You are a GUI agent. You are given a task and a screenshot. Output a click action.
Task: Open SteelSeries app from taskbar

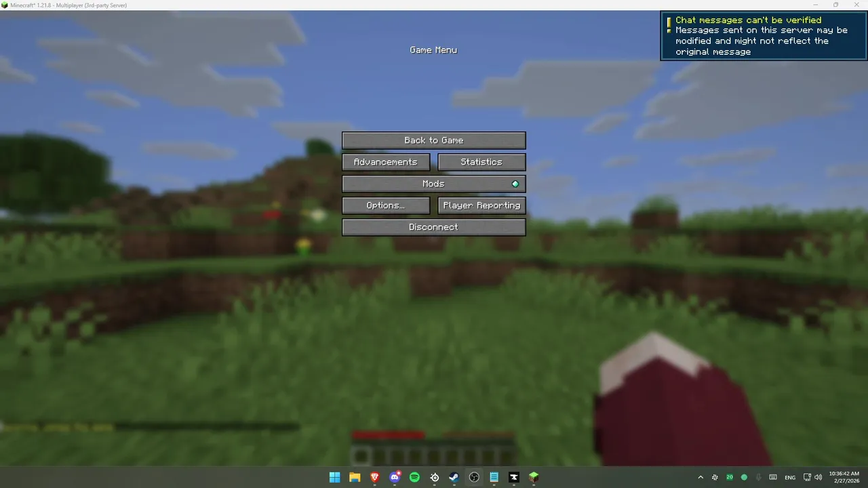pos(435,477)
